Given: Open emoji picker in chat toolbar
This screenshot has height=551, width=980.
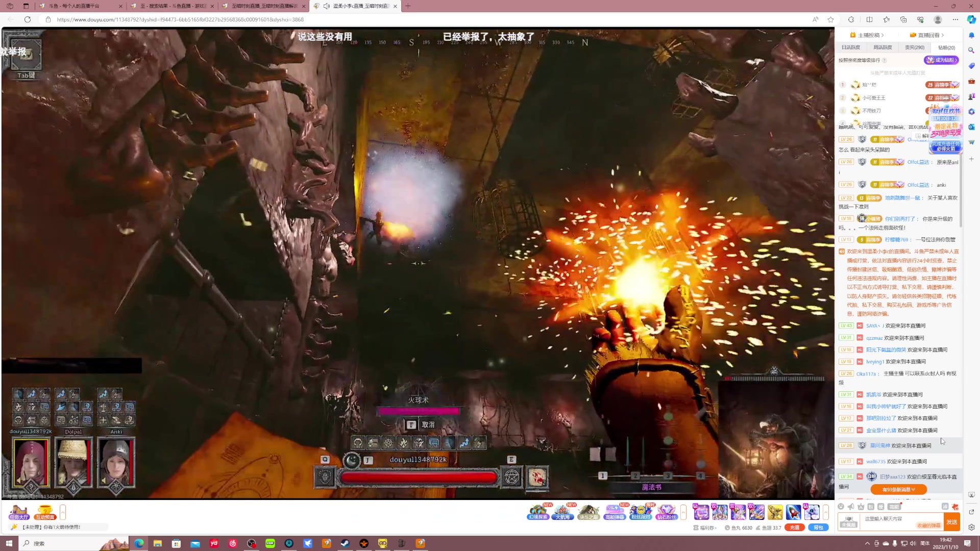Looking at the screenshot, I should 841,507.
